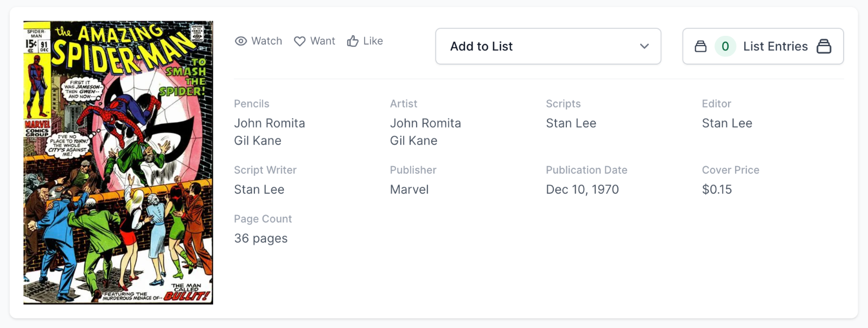Open the Add to List dropdown
This screenshot has width=868, height=328.
tap(548, 47)
